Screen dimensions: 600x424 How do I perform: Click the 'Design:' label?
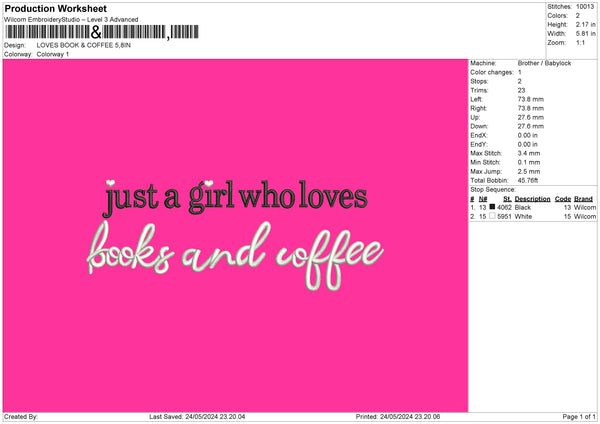point(15,45)
